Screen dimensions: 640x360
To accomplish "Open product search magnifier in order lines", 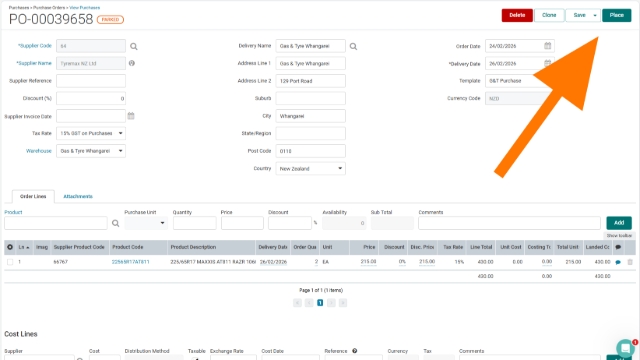I will 116,223.
